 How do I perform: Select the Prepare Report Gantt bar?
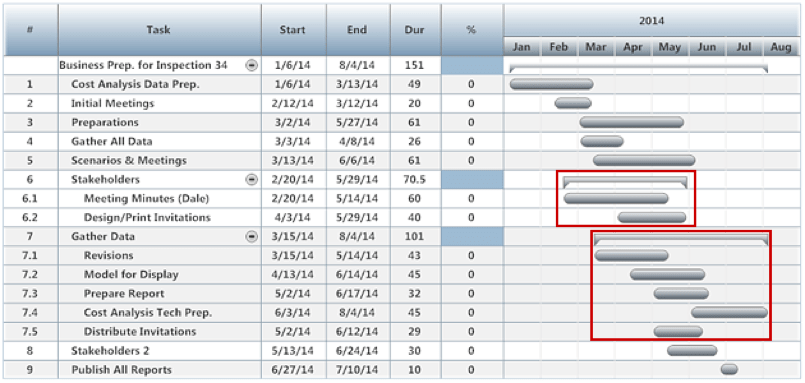(x=681, y=293)
